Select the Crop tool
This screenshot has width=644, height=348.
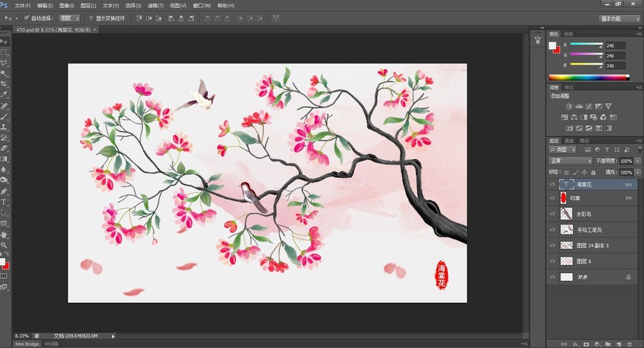[x=4, y=84]
